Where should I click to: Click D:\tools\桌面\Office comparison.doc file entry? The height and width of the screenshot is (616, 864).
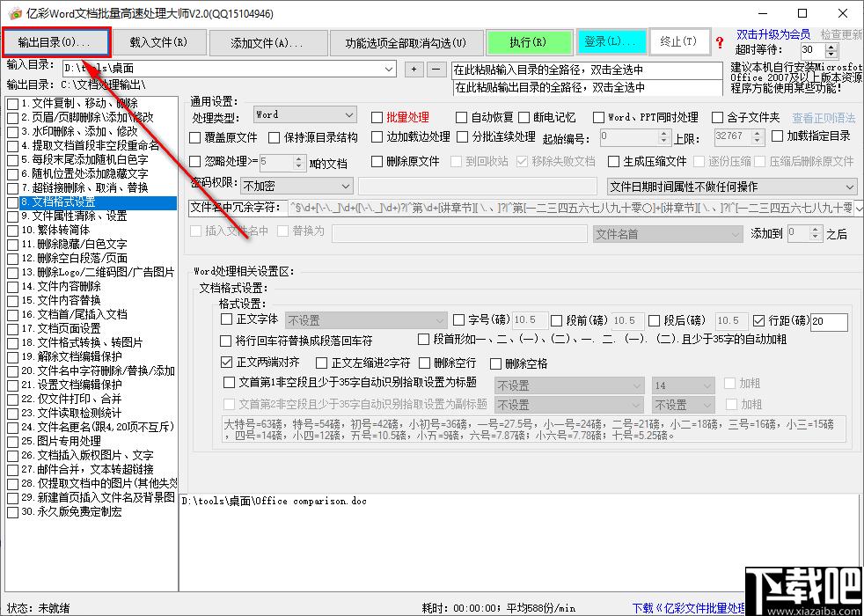click(274, 501)
